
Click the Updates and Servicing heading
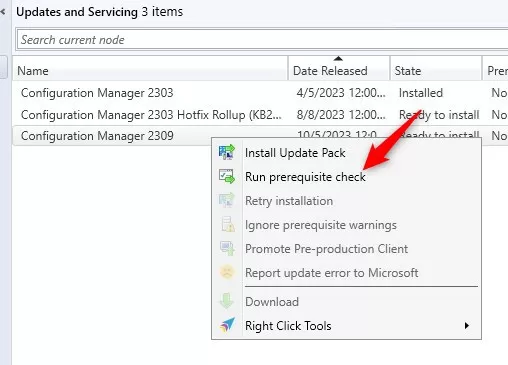pos(77,12)
